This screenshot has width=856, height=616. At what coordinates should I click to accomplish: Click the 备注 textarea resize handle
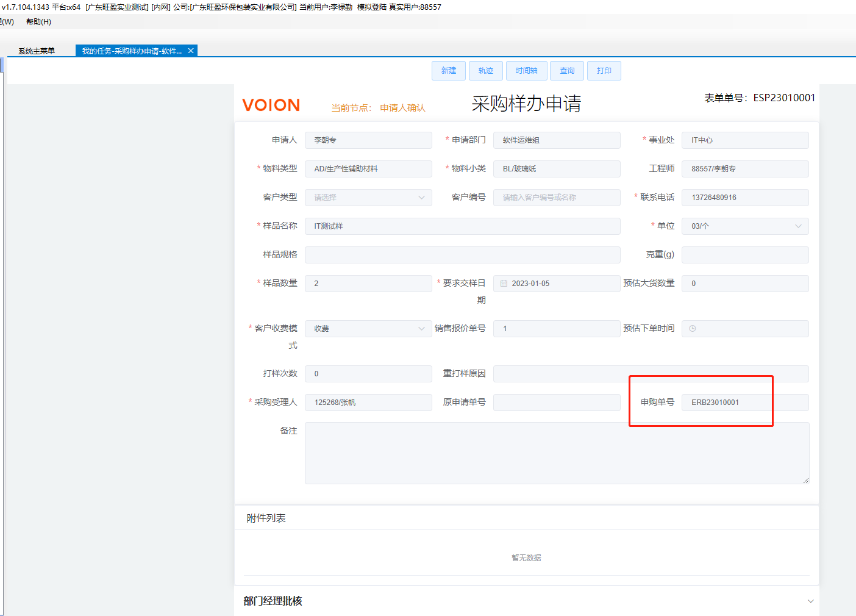pyautogui.click(x=805, y=480)
